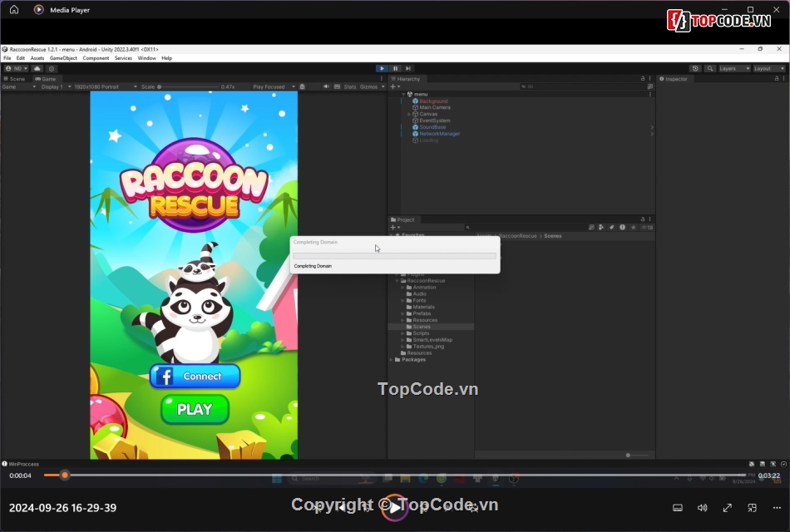
Task: Select the Audio folder in Project
Action: [x=416, y=294]
